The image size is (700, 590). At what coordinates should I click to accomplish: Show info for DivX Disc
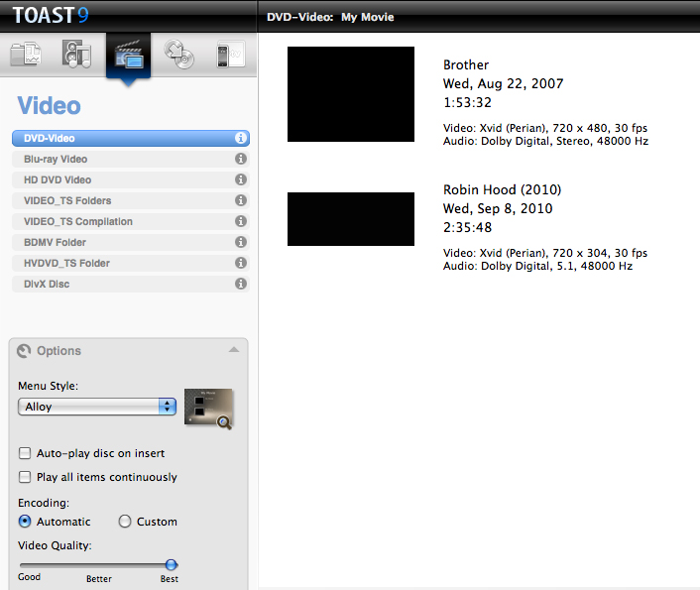(241, 284)
